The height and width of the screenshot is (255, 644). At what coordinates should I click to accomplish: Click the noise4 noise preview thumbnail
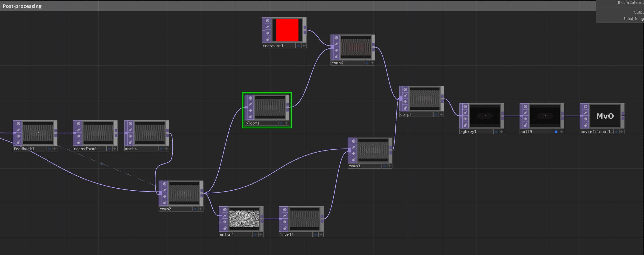tap(244, 219)
